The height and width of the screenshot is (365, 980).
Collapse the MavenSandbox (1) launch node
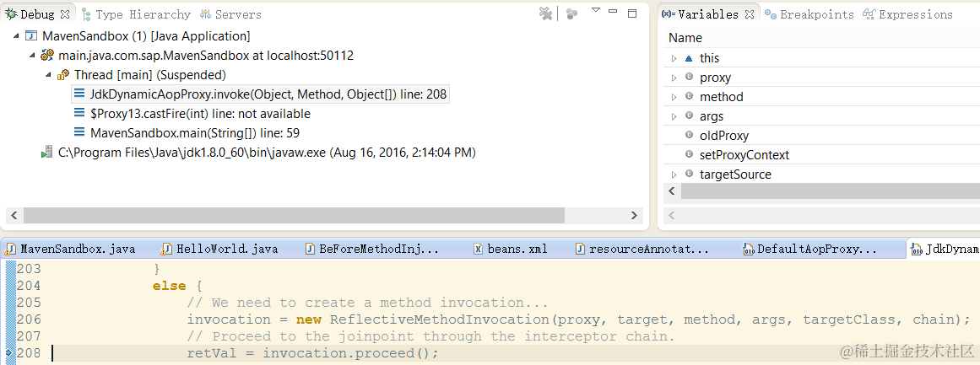tap(16, 36)
